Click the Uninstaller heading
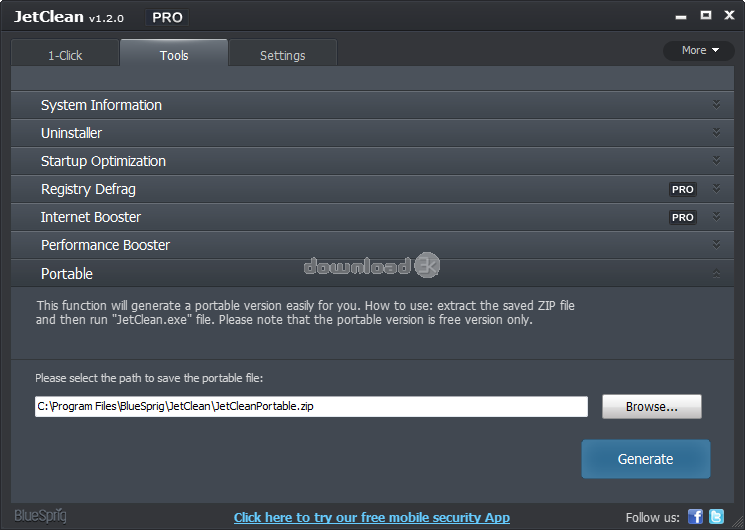Image resolution: width=745 pixels, height=530 pixels. pyautogui.click(x=71, y=133)
